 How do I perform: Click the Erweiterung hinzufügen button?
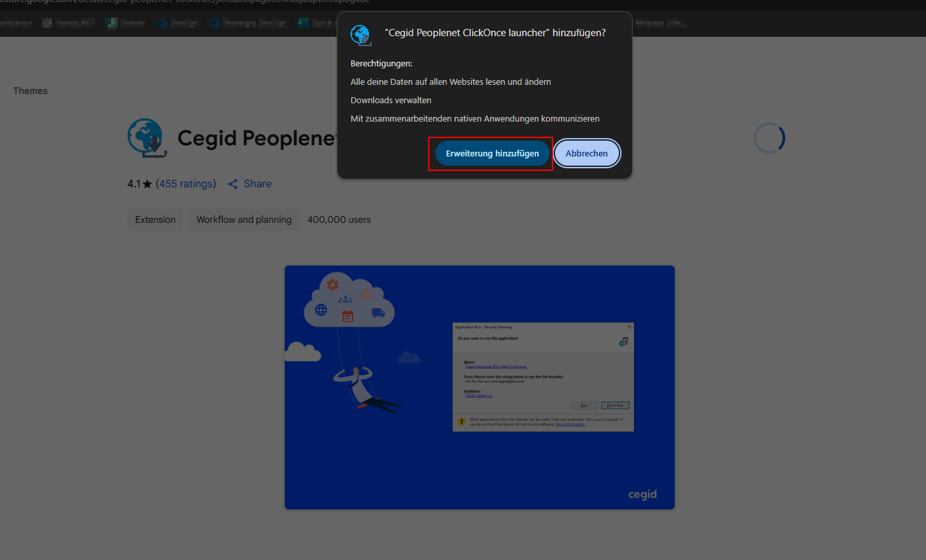pyautogui.click(x=492, y=153)
